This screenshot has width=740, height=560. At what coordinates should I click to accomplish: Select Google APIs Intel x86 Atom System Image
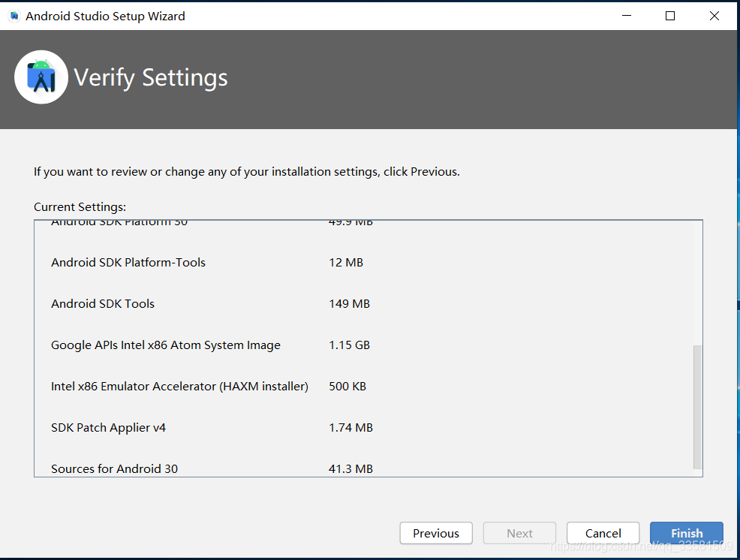tap(166, 345)
